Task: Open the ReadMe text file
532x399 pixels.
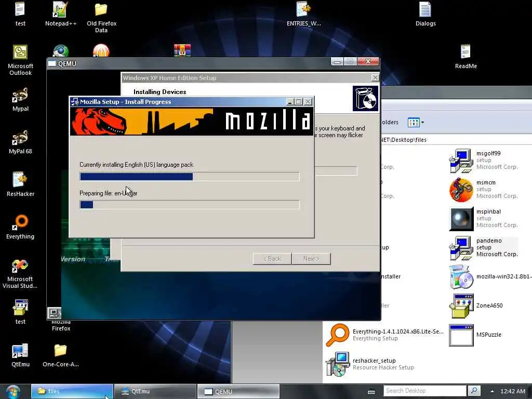Action: (x=465, y=56)
